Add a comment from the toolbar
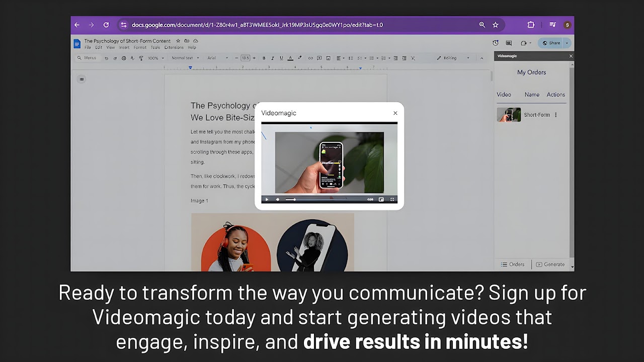Image resolution: width=644 pixels, height=362 pixels. [319, 58]
